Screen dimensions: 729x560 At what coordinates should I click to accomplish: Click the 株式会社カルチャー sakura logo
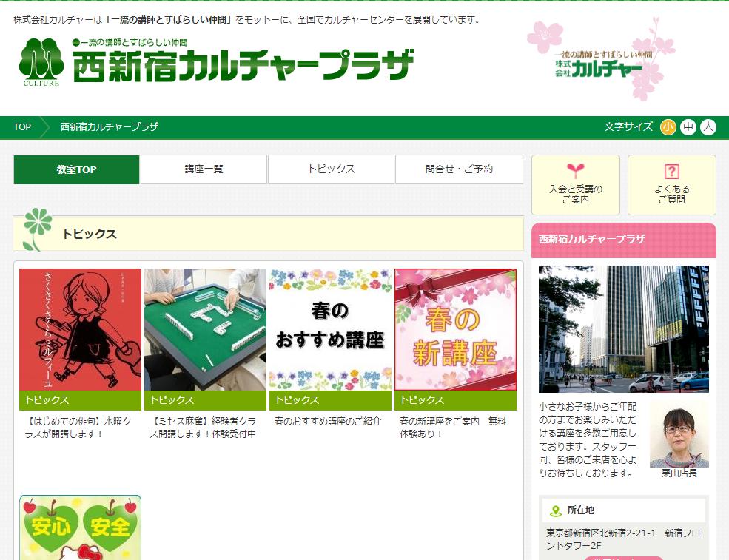click(600, 61)
